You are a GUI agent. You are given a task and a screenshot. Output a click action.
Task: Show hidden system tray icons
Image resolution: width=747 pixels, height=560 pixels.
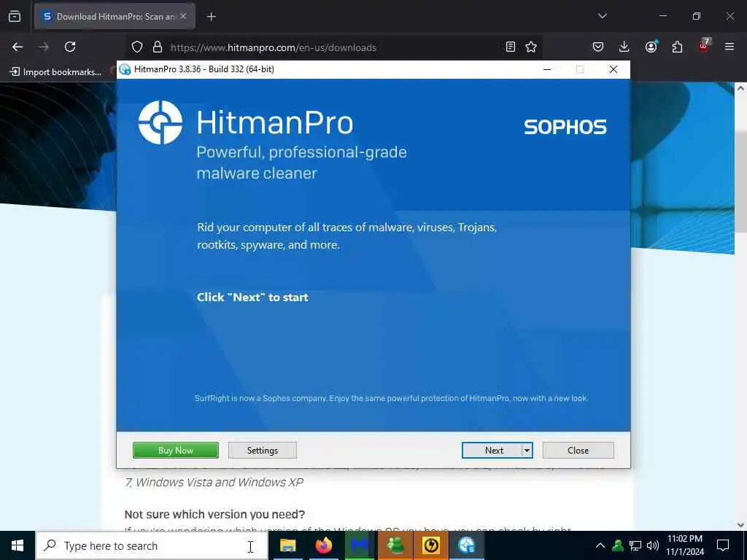tap(600, 545)
